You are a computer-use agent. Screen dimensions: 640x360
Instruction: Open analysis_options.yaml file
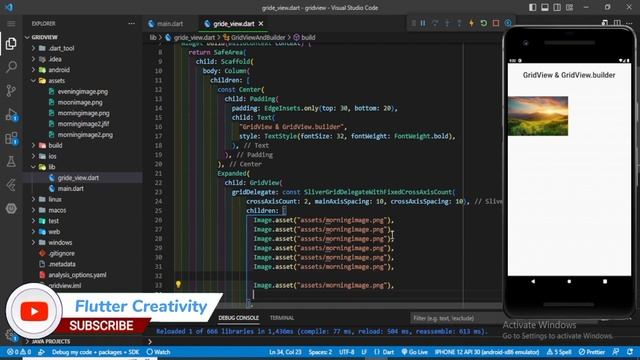pos(77,275)
